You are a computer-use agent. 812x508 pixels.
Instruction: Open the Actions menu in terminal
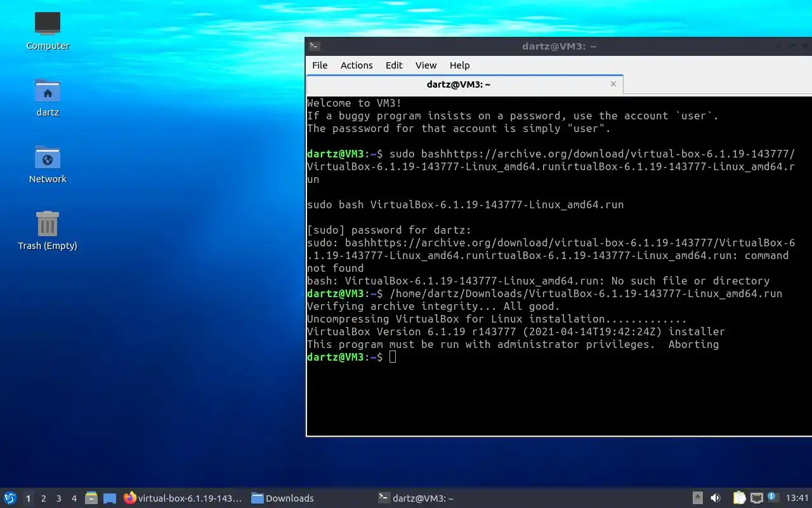(357, 65)
